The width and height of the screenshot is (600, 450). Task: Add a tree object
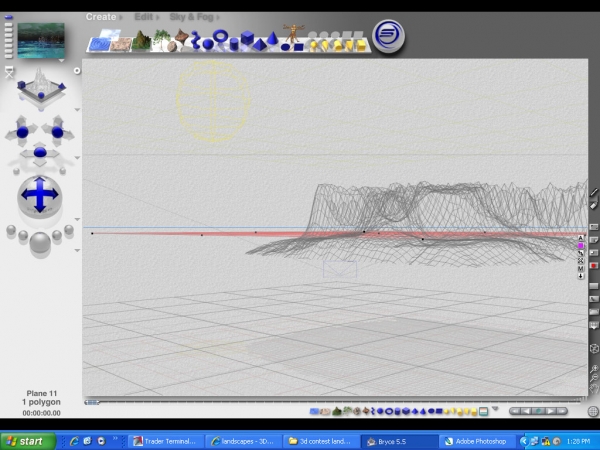pos(162,38)
